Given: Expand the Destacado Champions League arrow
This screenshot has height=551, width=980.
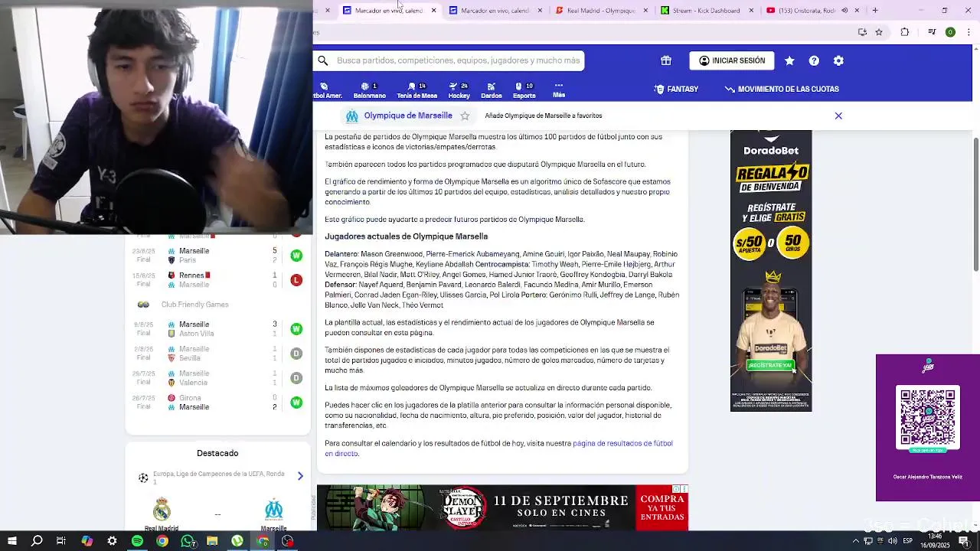Looking at the screenshot, I should (x=300, y=476).
